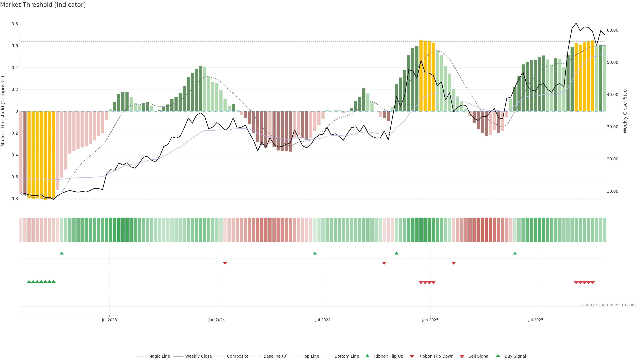The width and height of the screenshot is (644, 362).
Task: Click the Sell Signal legend marker icon
Action: click(x=462, y=356)
